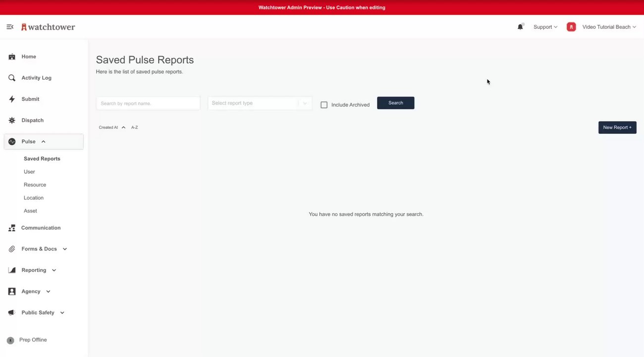Click the Agency contact icon
Viewport: 644px width, 357px height.
tap(12, 292)
